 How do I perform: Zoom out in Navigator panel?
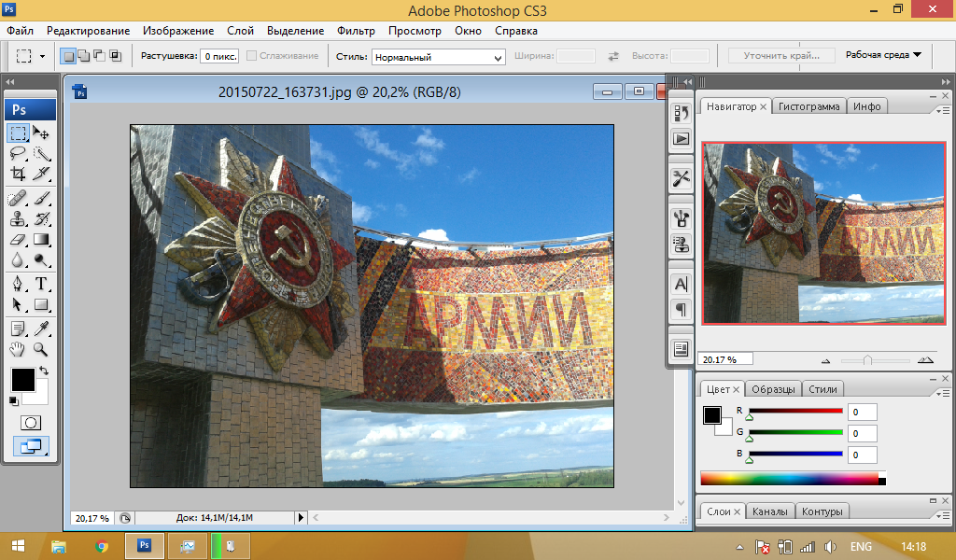click(825, 361)
